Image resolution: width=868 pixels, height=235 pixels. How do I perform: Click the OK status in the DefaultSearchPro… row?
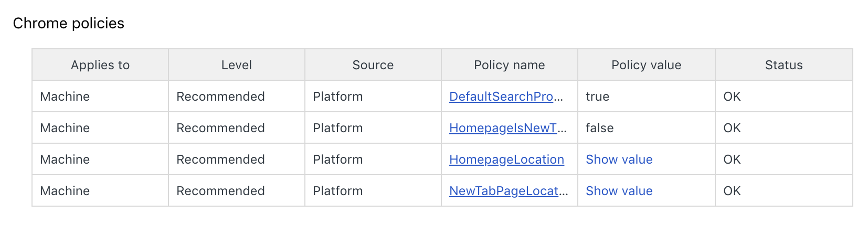(732, 97)
